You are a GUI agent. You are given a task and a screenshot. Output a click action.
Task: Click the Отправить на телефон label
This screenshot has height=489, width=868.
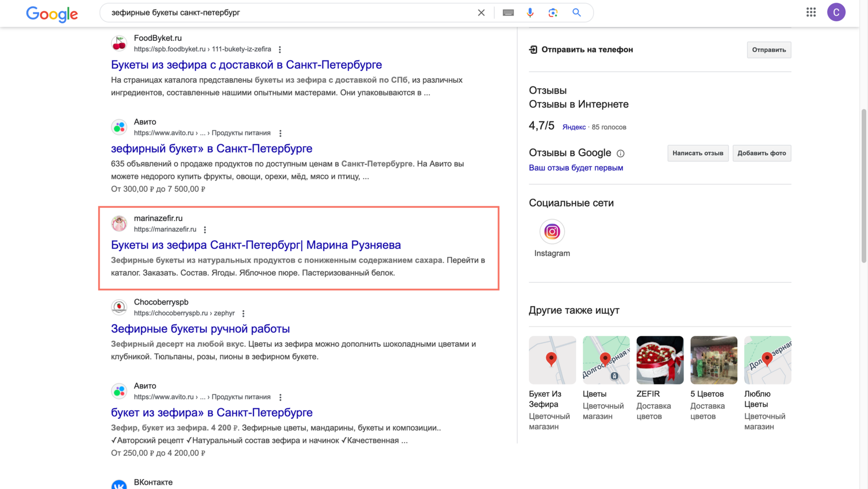587,50
